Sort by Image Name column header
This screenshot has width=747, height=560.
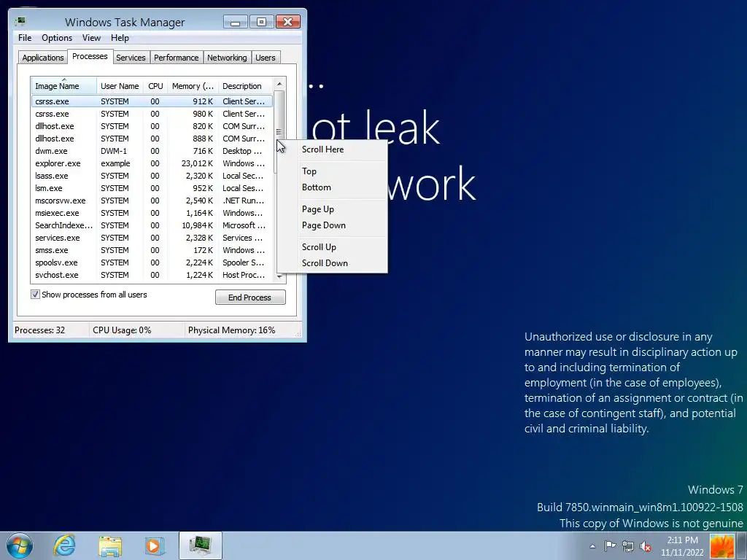(x=64, y=86)
